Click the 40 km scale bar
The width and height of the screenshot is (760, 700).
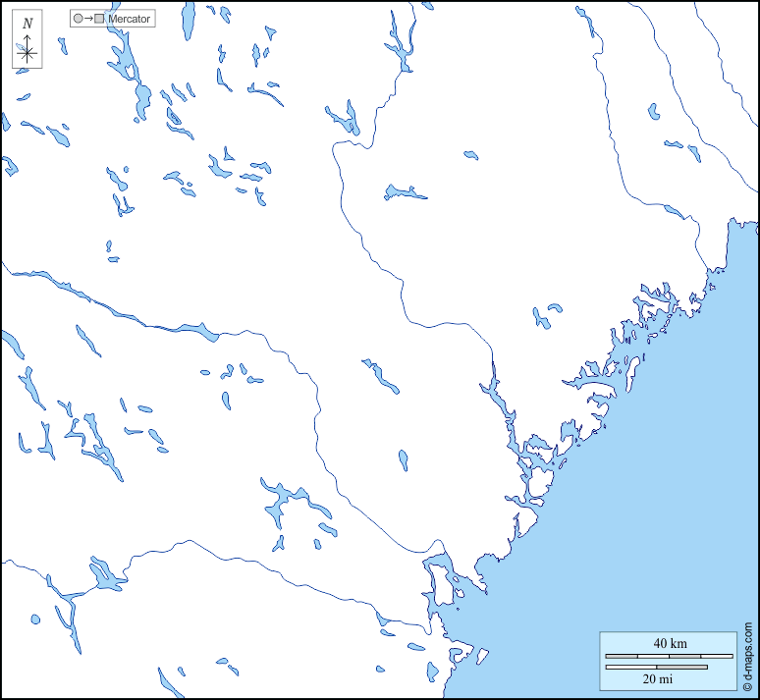tap(669, 657)
